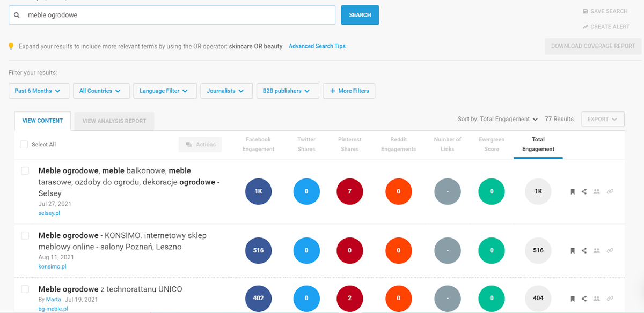
Task: Open the Actions menu
Action: pos(200,145)
